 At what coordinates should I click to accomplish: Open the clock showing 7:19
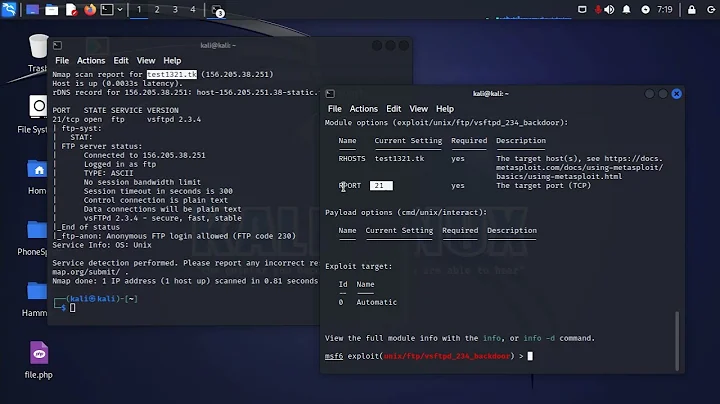(x=664, y=9)
